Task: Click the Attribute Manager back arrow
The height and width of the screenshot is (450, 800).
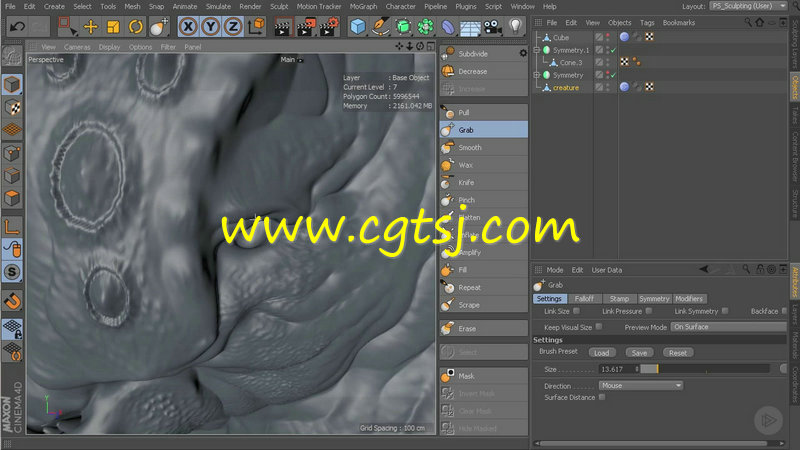Action: click(704, 269)
